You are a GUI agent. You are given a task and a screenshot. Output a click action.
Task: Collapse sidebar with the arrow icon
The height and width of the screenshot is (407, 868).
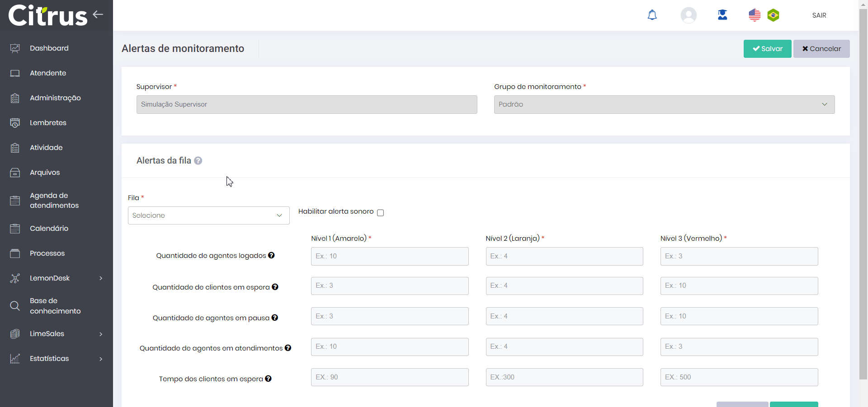click(98, 14)
